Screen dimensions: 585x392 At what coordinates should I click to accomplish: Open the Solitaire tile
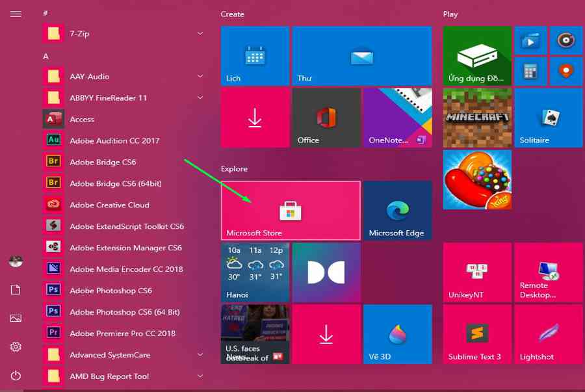pyautogui.click(x=548, y=118)
